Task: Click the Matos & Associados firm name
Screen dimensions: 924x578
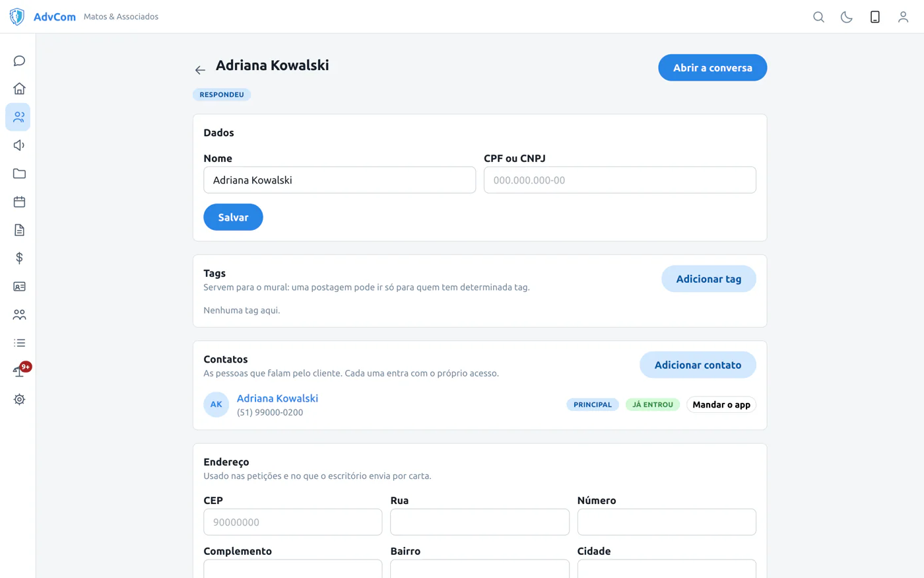Action: click(121, 17)
